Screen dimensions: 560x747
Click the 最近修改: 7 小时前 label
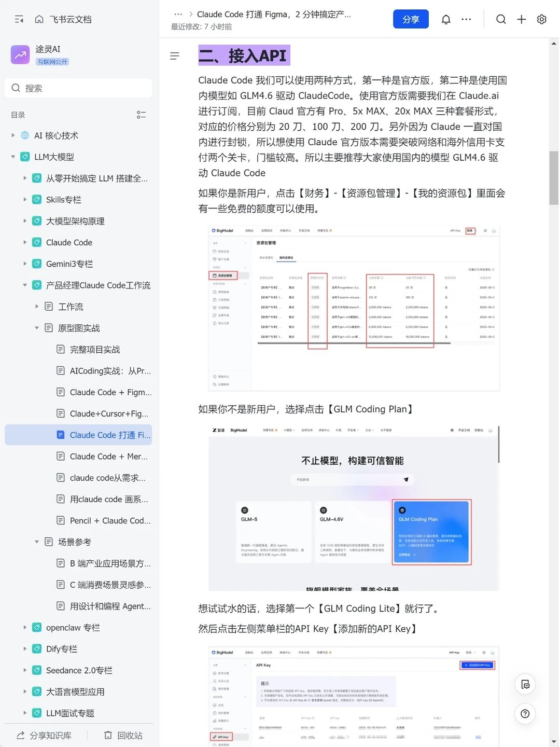coord(201,27)
